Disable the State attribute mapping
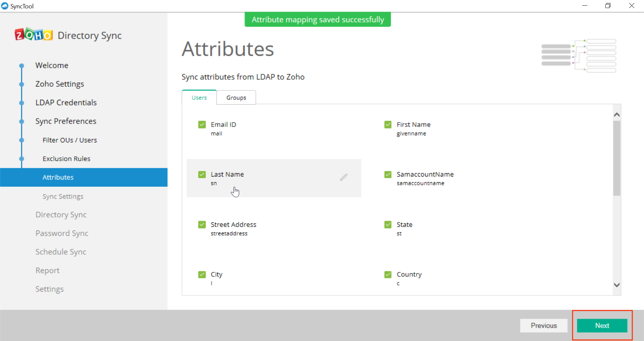Image resolution: width=644 pixels, height=341 pixels. pyautogui.click(x=388, y=224)
